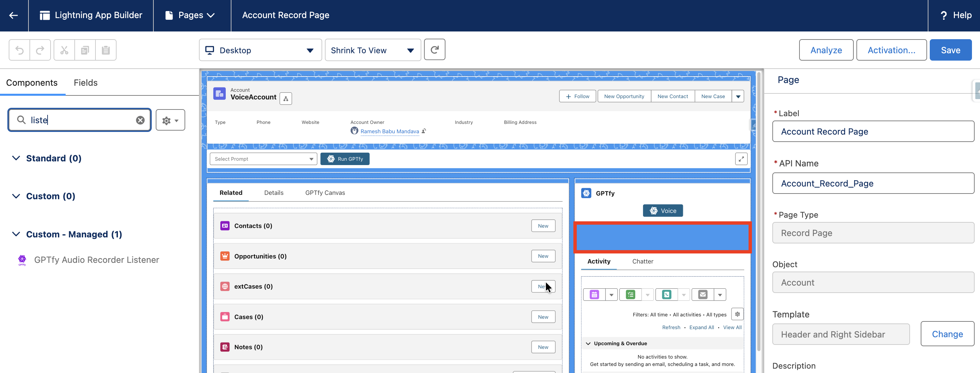Clear the component search text

(140, 120)
